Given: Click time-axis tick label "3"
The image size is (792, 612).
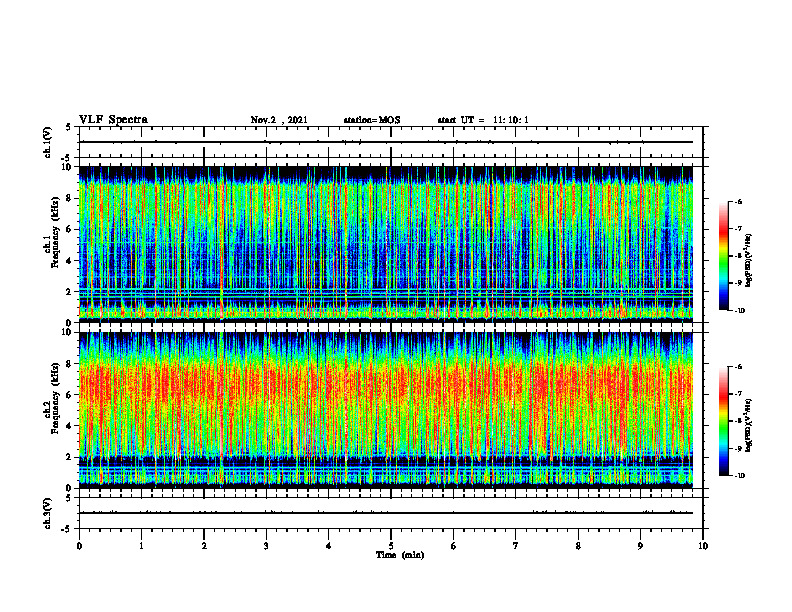Looking at the screenshot, I should [x=266, y=546].
